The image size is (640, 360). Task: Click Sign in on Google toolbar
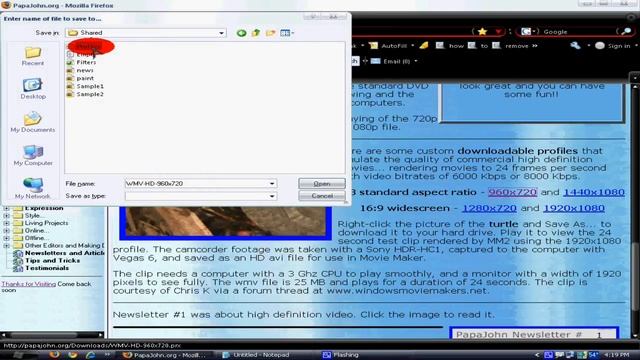(x=613, y=46)
